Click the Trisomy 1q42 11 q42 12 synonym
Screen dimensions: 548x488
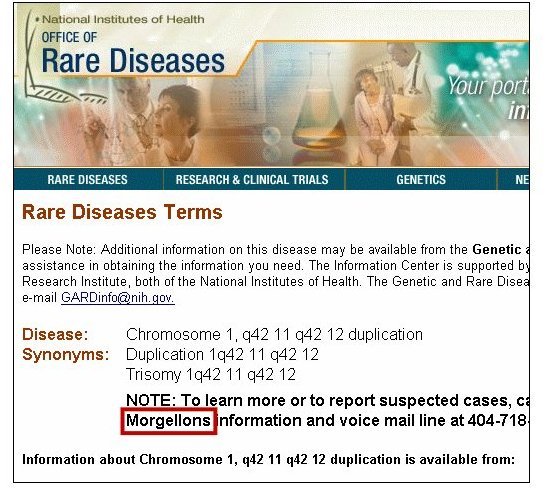point(211,374)
